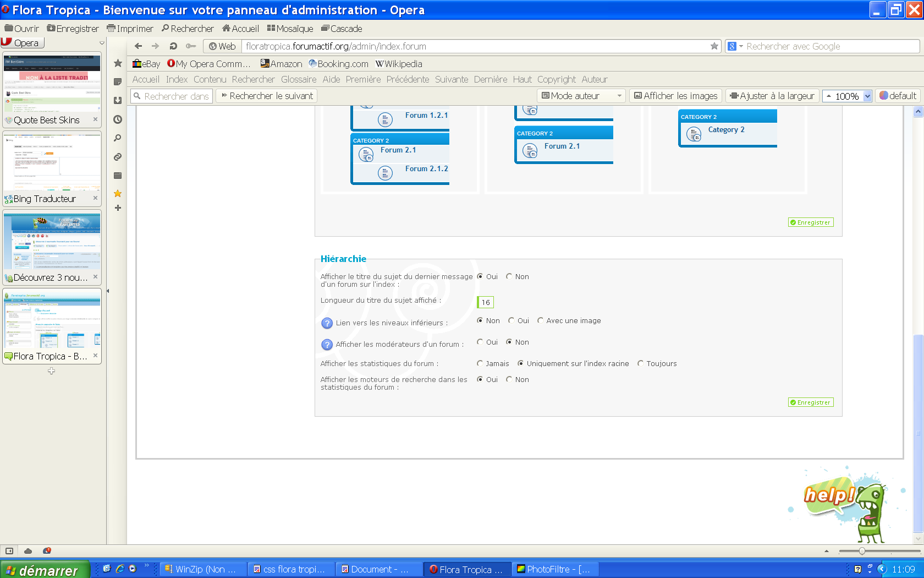
Task: Go back with the browser back arrow
Action: [x=138, y=46]
